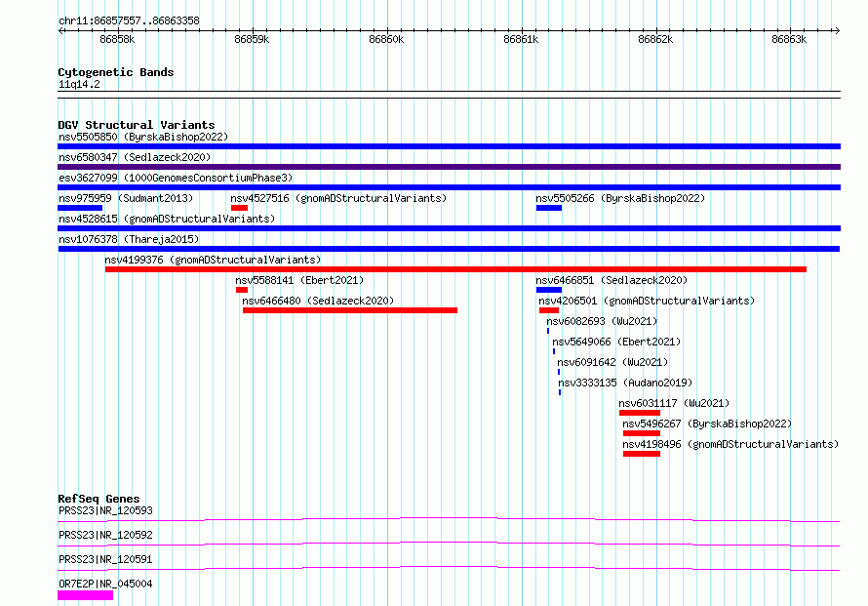This screenshot has width=868, height=606.
Task: Click the Cytogenetic Bands track title
Action: 116,72
